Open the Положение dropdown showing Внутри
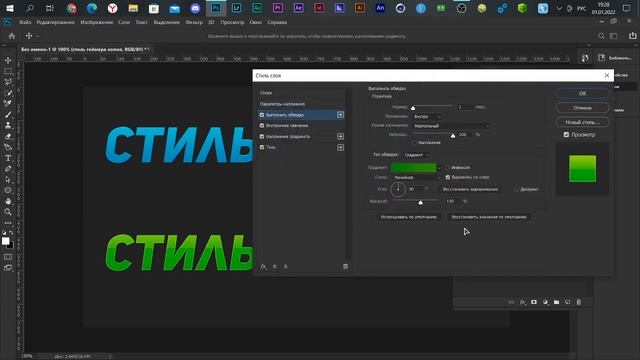Screen dimensions: 640x360 (427, 116)
